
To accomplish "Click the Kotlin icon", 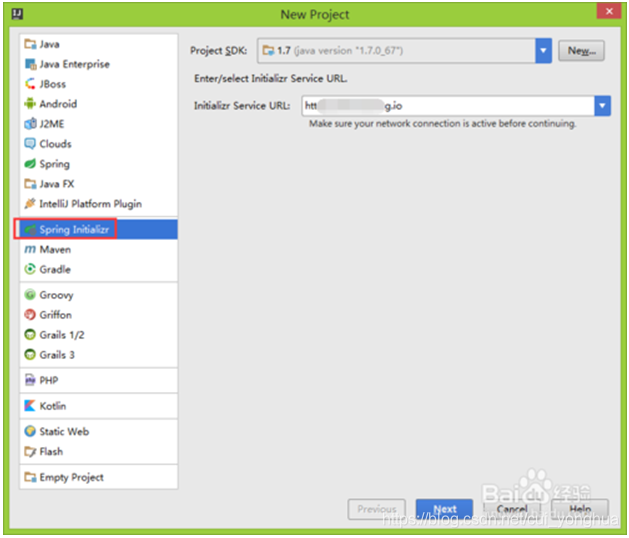I will tap(30, 406).
